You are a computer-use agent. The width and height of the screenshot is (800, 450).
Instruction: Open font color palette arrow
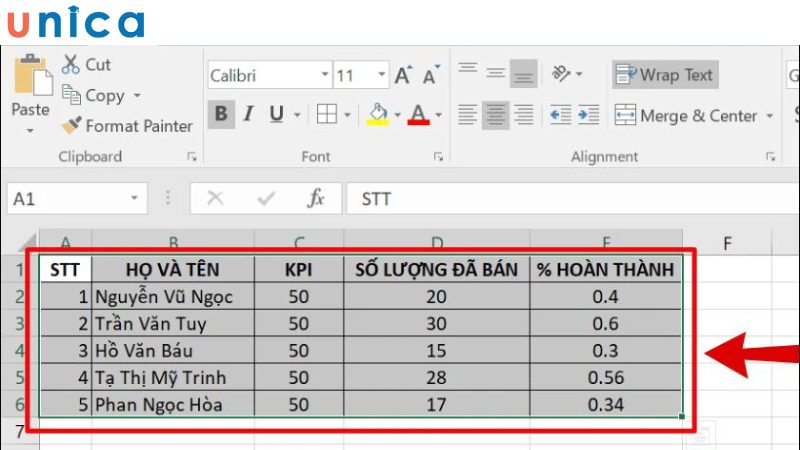point(438,115)
